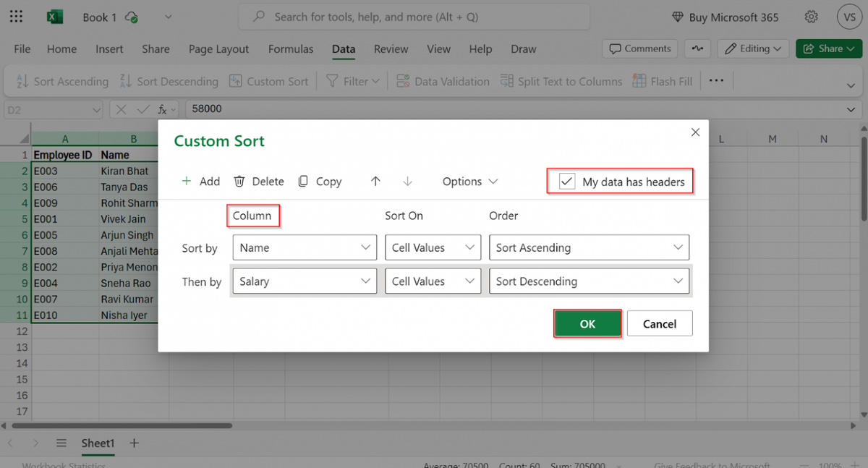The height and width of the screenshot is (468, 868).
Task: Close the Custom Sort dialog
Action: 695,132
